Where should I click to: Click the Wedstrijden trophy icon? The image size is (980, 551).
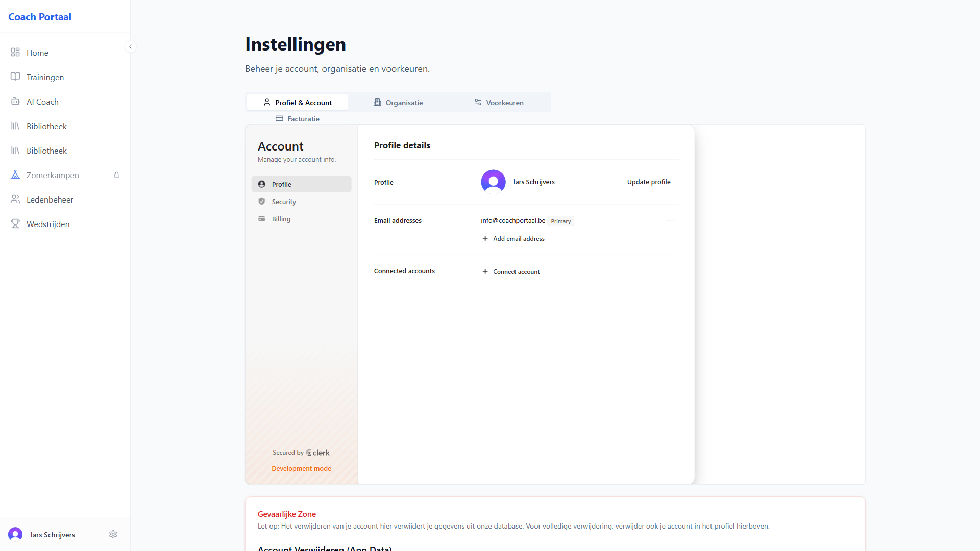(x=15, y=224)
